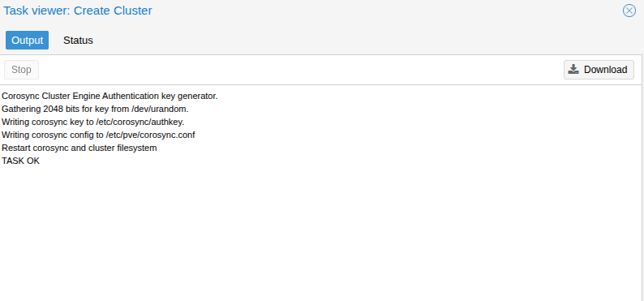Click the Task viewer: Create Cluster title

click(x=78, y=11)
